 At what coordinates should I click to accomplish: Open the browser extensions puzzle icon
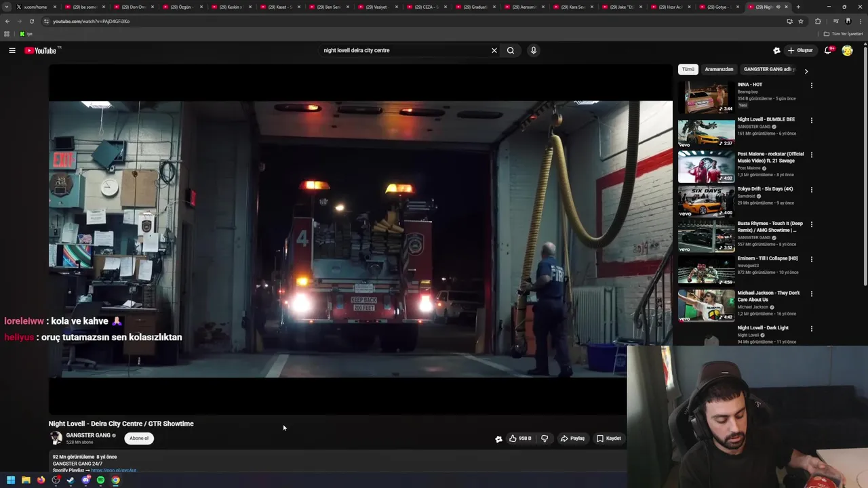tap(818, 21)
